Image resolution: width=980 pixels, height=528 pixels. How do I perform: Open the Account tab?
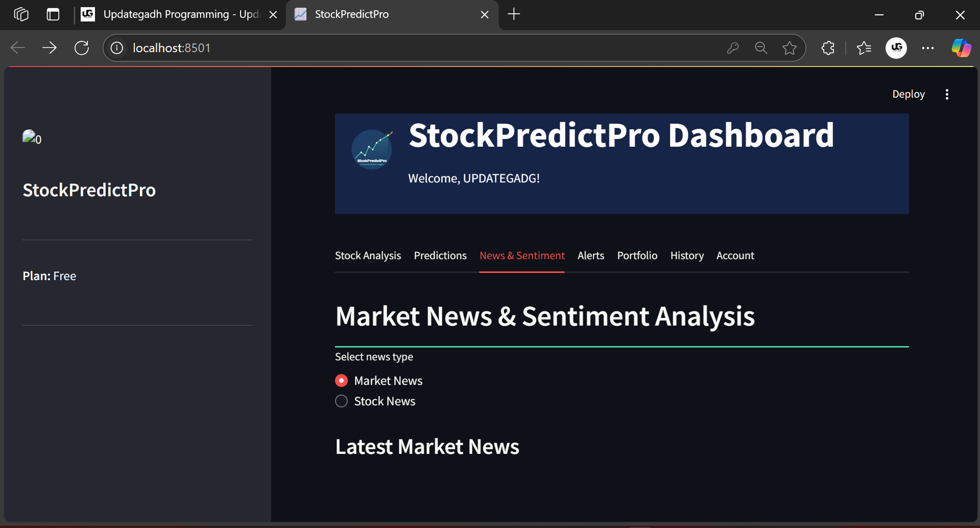tap(735, 256)
